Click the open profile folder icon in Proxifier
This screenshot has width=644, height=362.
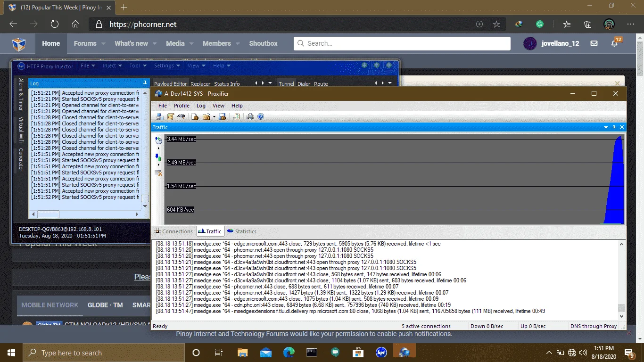(206, 116)
